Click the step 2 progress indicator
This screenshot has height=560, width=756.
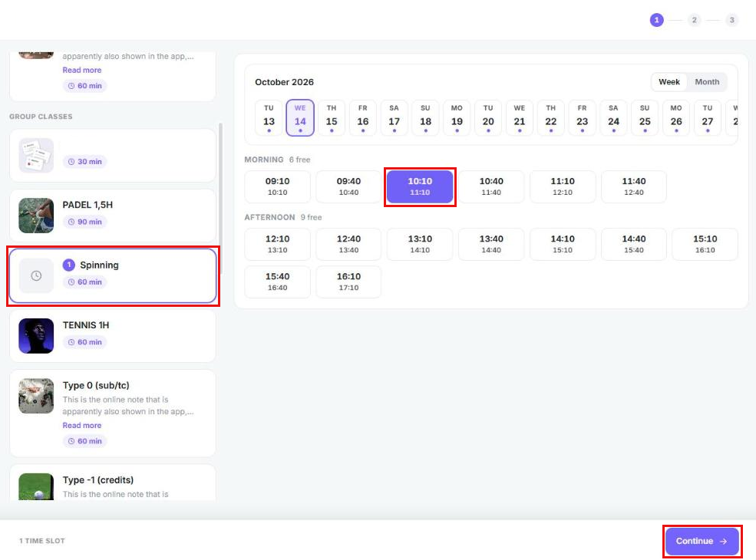(694, 20)
